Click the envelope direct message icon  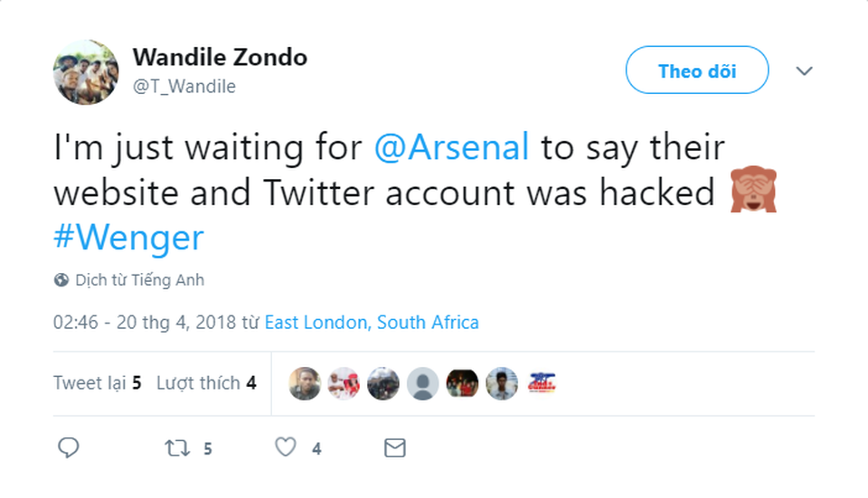pos(394,447)
